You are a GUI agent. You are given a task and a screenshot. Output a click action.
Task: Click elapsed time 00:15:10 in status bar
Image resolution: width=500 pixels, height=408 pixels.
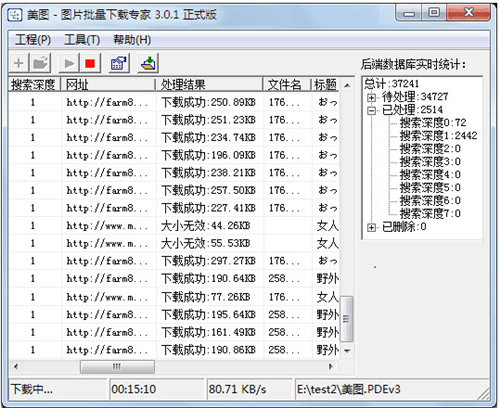[x=133, y=389]
